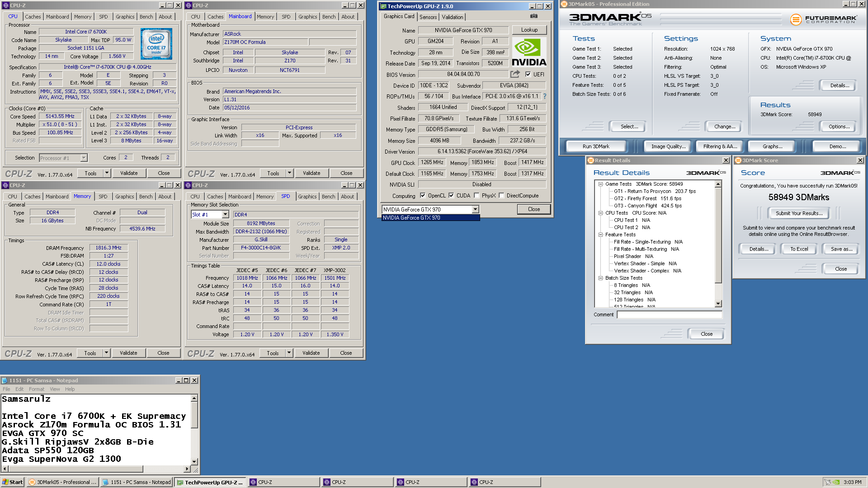Click Bus Interface question mark icon
The image size is (868, 488).
544,96
